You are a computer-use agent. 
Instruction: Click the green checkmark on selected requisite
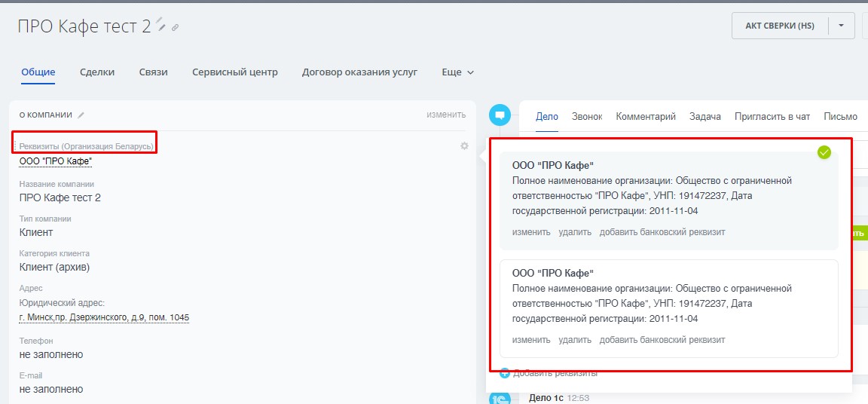coord(824,152)
